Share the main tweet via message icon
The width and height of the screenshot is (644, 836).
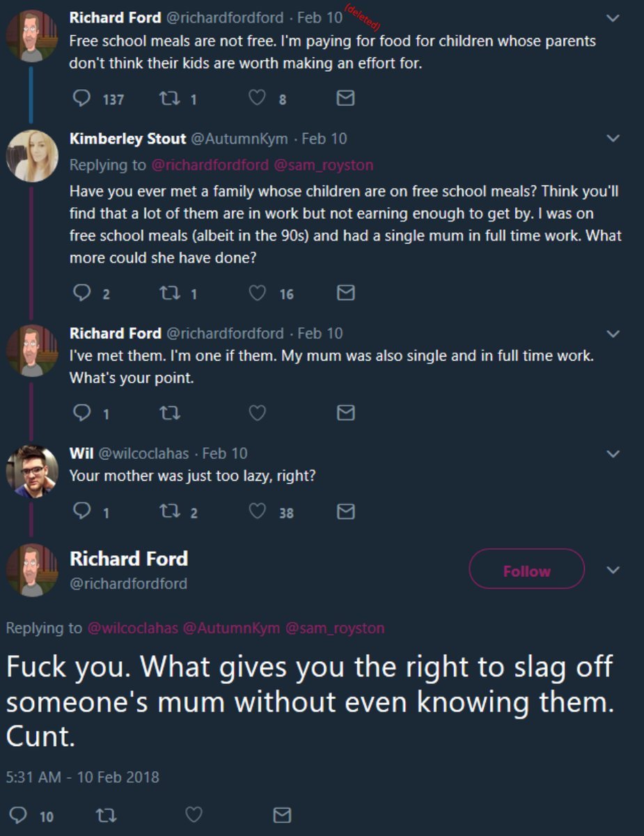pyautogui.click(x=281, y=814)
